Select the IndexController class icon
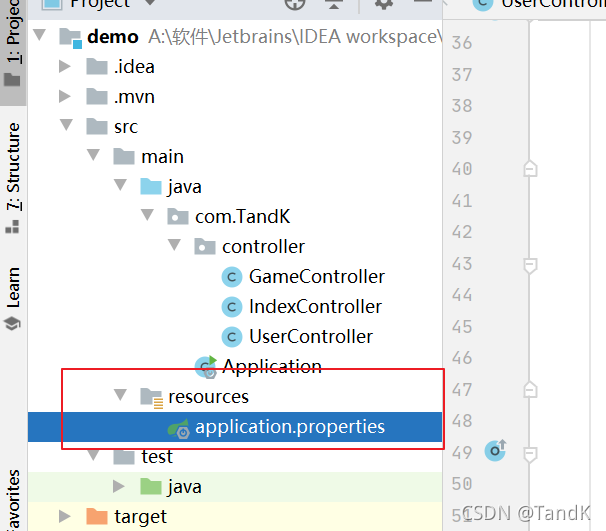606x531 pixels. coord(232,307)
